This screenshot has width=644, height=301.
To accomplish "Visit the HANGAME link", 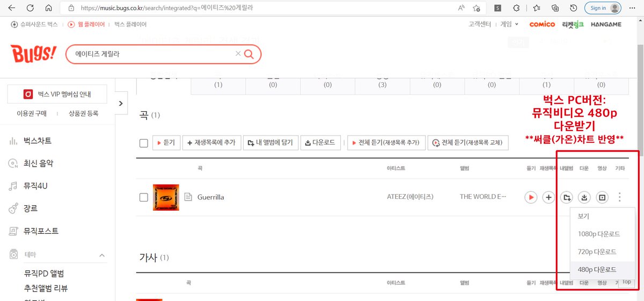I will tap(606, 24).
